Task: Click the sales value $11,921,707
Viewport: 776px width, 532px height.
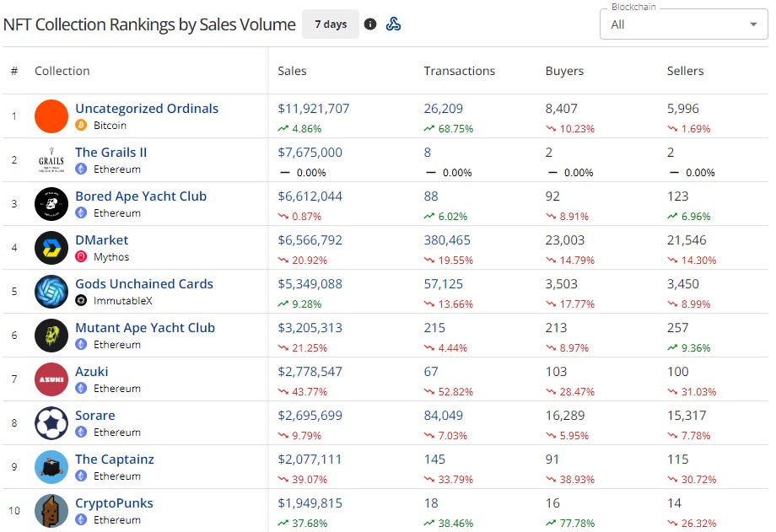Action: [x=313, y=109]
